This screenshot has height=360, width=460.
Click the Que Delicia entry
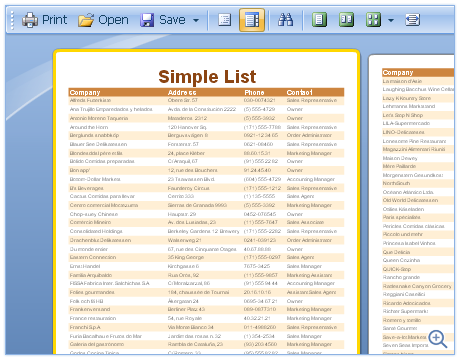tap(396, 252)
